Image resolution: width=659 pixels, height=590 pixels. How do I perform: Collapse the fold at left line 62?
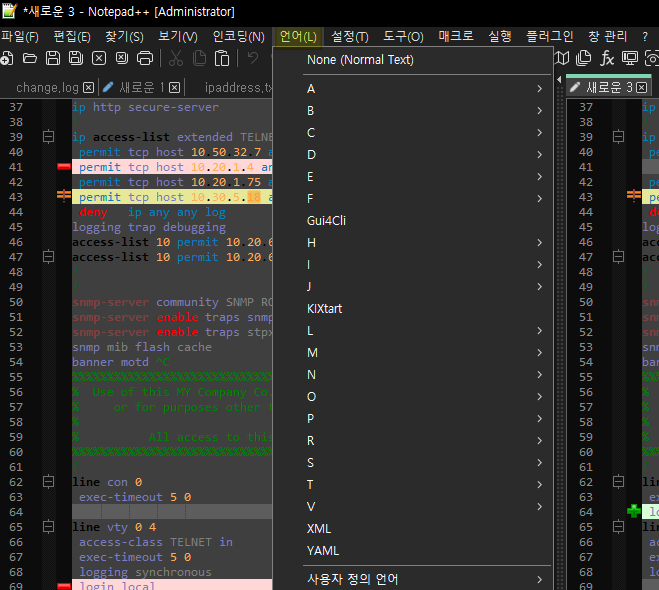(x=49, y=482)
